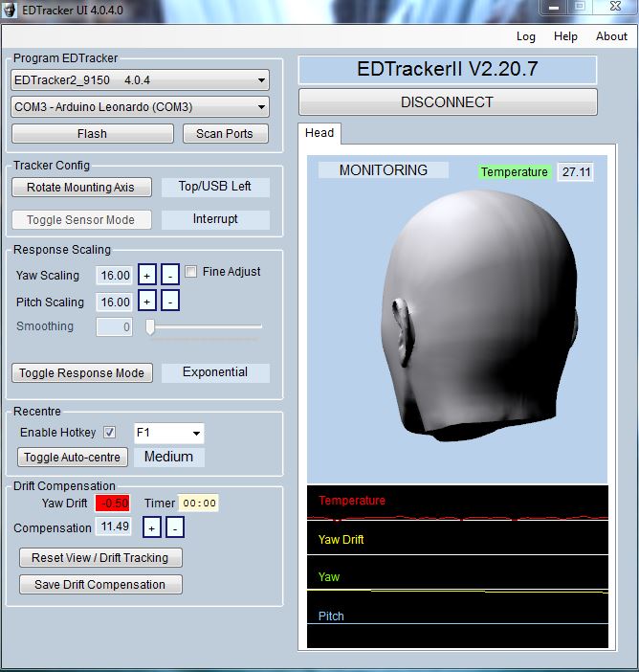Click the Pitch Scaling value field
The width and height of the screenshot is (639, 672).
(115, 302)
